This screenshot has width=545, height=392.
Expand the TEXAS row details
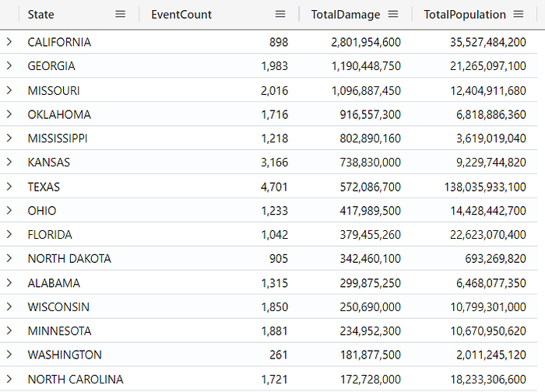[9, 187]
